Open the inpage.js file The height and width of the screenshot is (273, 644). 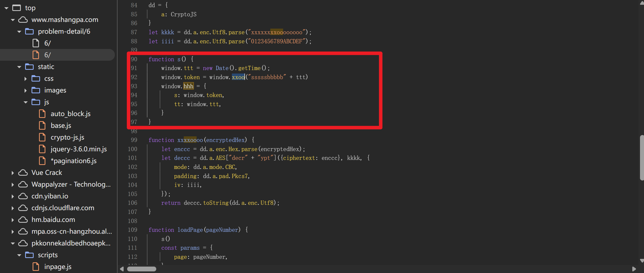tap(58, 267)
